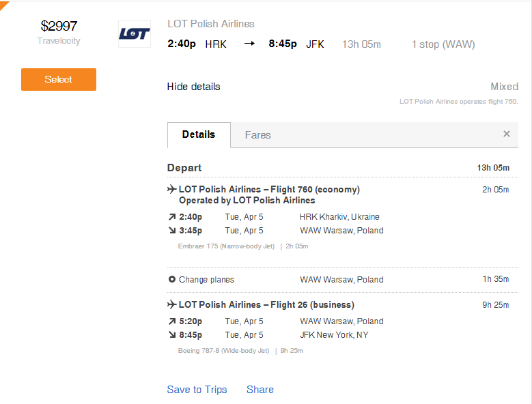Click the 3:45p arrival arrow icon
The height and width of the screenshot is (404, 532).
tap(172, 231)
